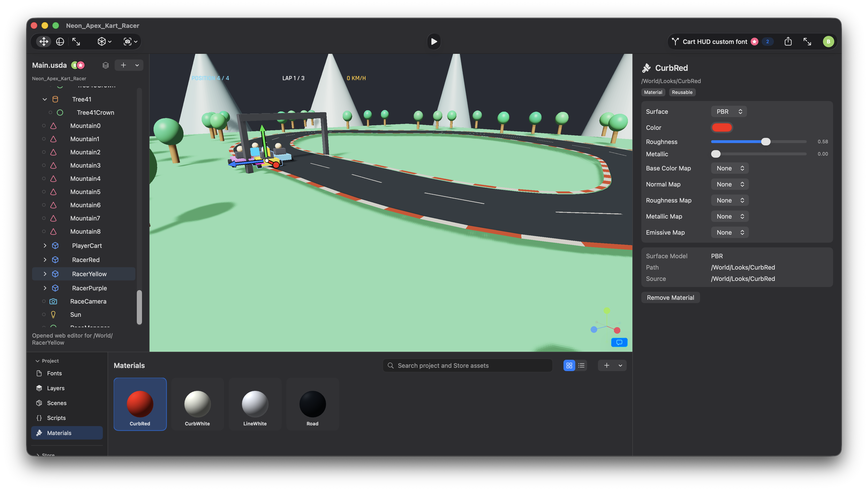Image resolution: width=868 pixels, height=491 pixels.
Task: Focus the Search project and Store assets field
Action: click(467, 366)
